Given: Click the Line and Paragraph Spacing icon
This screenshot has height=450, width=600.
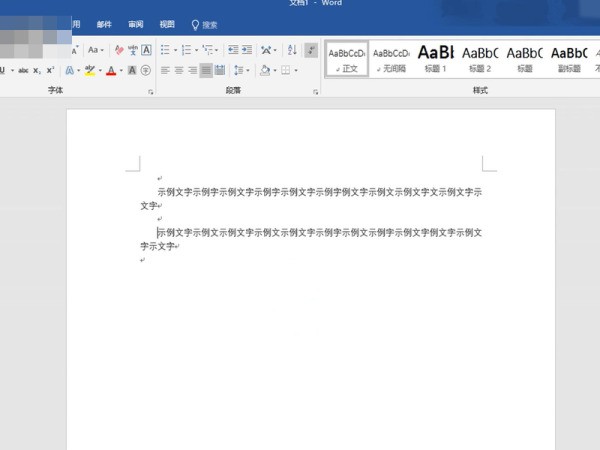Looking at the screenshot, I should pyautogui.click(x=239, y=70).
